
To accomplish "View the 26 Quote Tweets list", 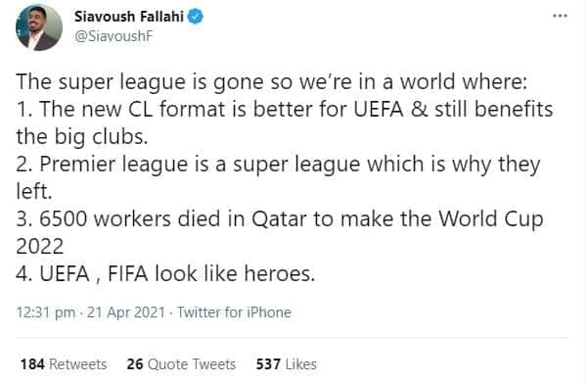I will click(x=181, y=364).
